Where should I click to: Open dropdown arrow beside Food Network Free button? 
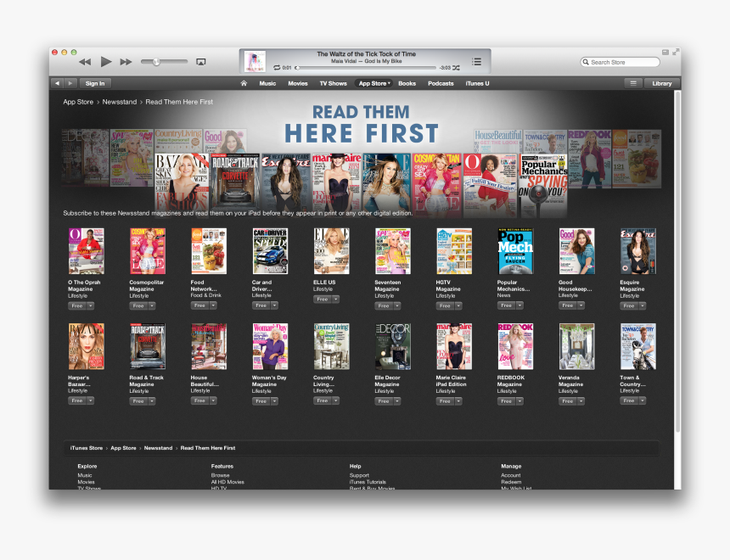tap(213, 305)
